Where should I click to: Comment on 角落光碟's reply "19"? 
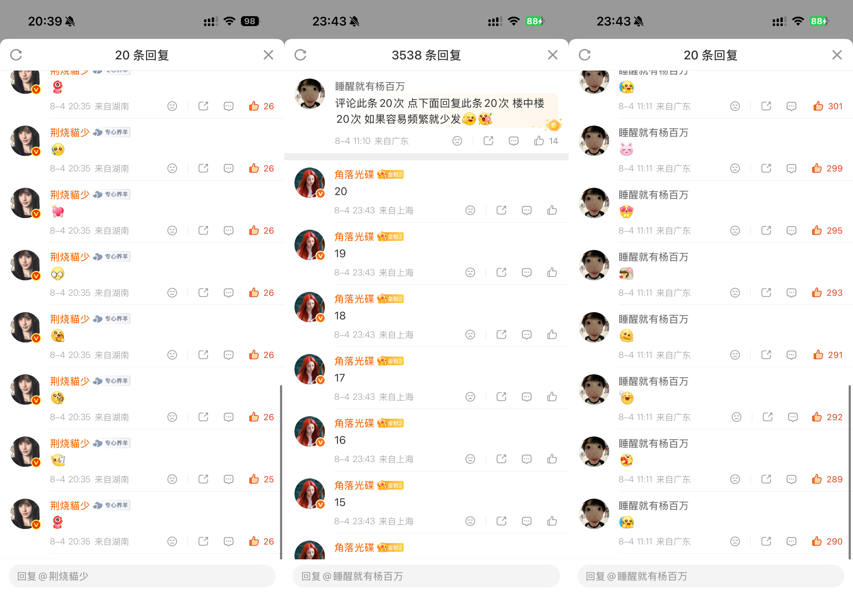[x=527, y=273]
